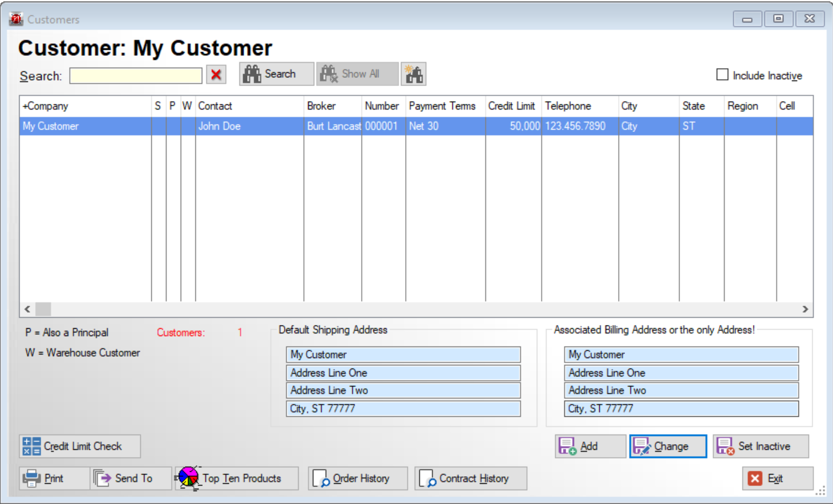Click the Show All button
The width and height of the screenshot is (833, 504).
(x=357, y=74)
